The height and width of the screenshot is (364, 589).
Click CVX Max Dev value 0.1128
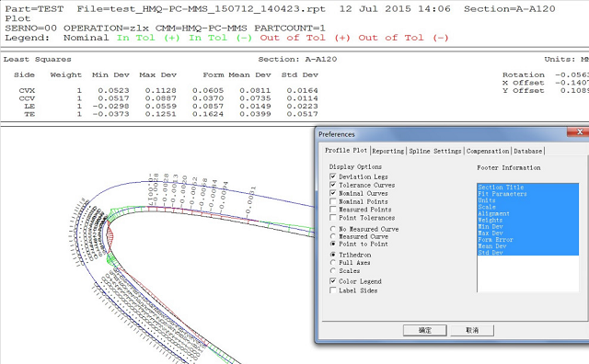161,90
